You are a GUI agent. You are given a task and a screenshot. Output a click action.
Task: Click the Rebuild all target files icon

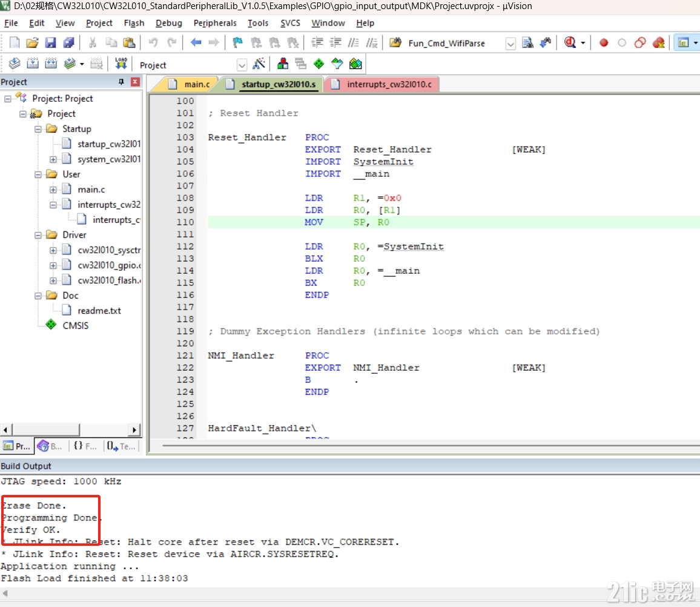[51, 64]
